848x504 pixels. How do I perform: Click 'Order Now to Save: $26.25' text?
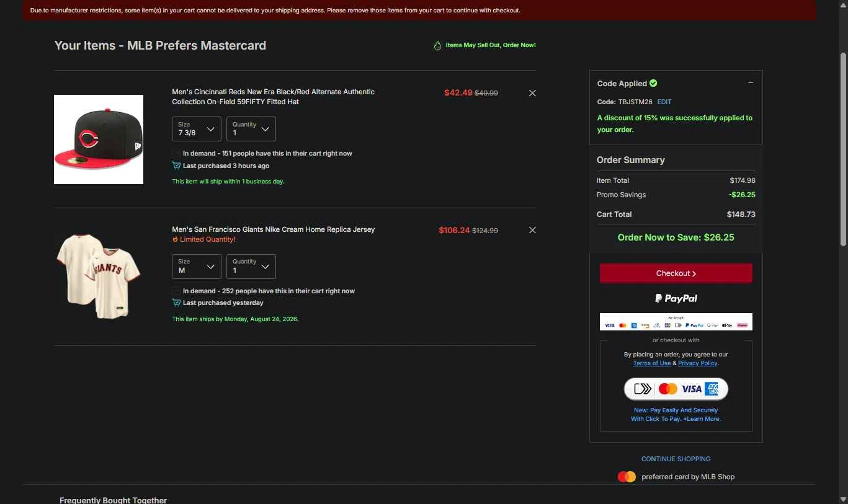tap(676, 237)
